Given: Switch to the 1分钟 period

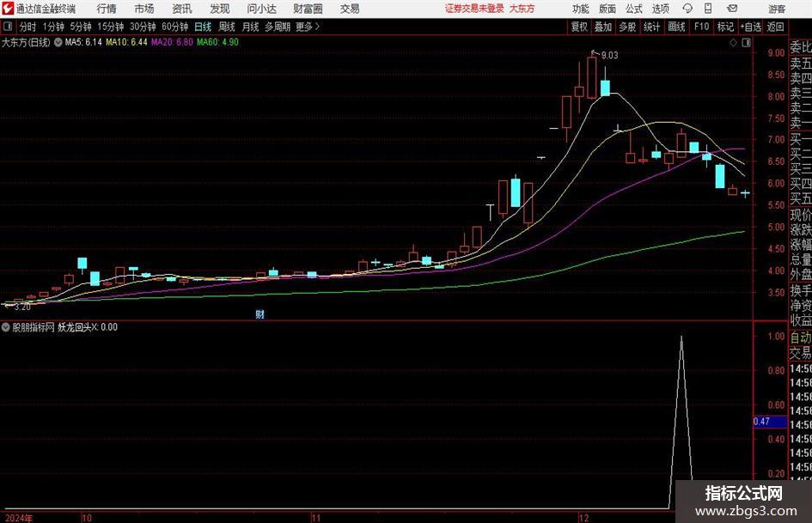Looking at the screenshot, I should [x=53, y=27].
